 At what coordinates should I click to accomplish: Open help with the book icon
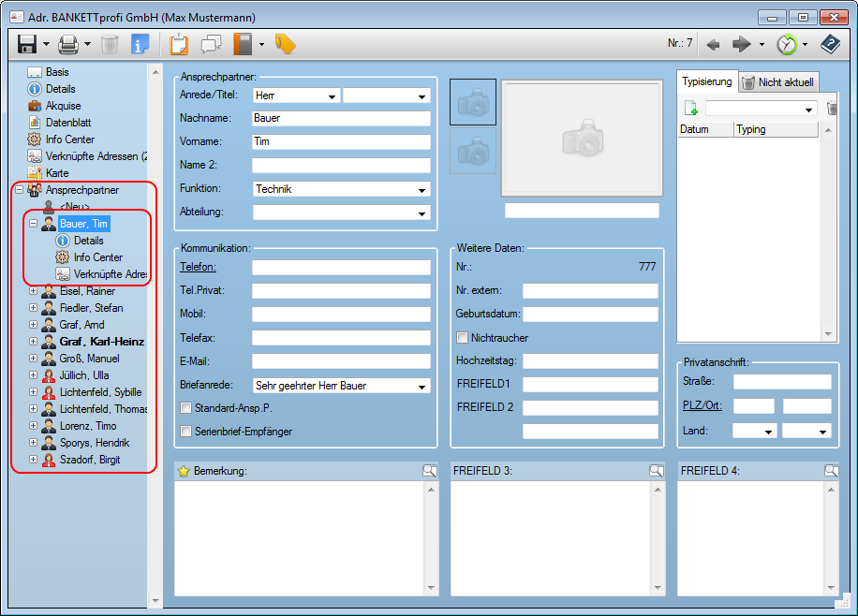(830, 44)
